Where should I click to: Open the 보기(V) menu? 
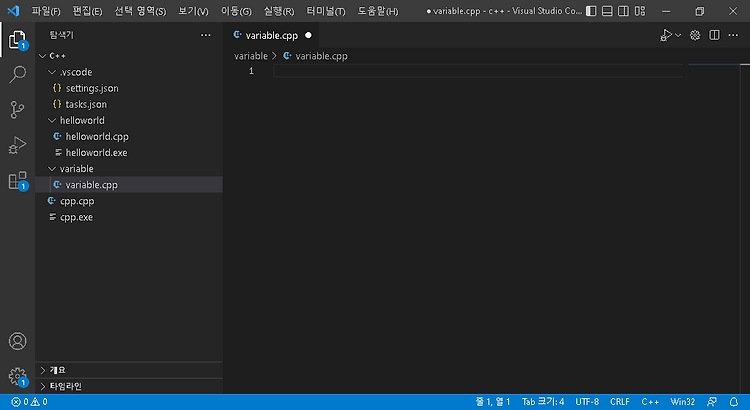[x=193, y=11]
